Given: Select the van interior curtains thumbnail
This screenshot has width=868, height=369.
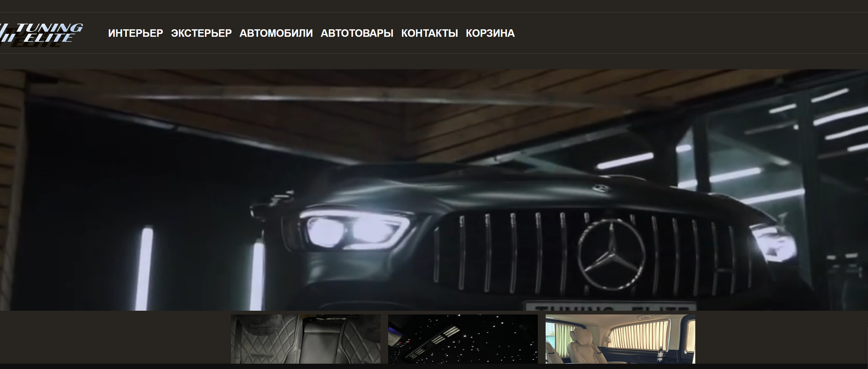Looking at the screenshot, I should (x=620, y=339).
